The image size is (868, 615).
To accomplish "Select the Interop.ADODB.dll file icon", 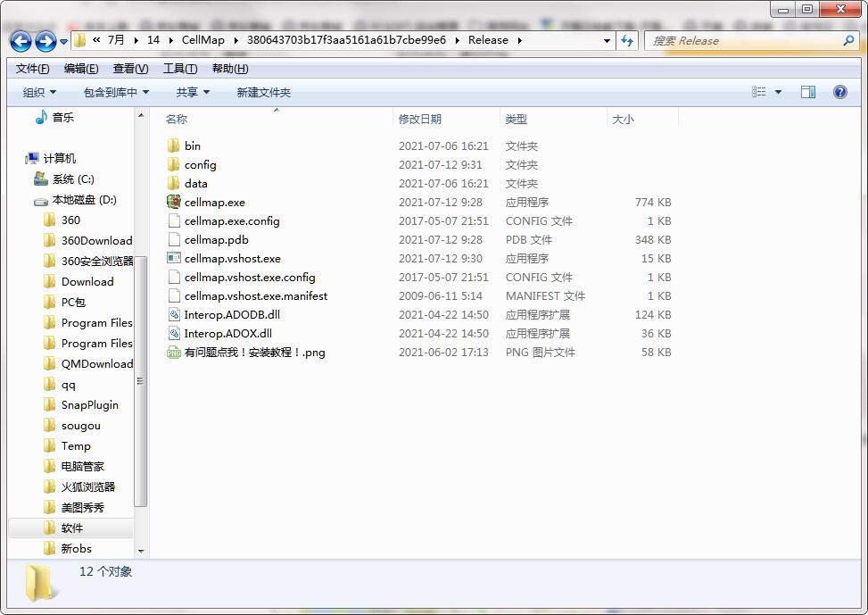I will click(x=174, y=315).
